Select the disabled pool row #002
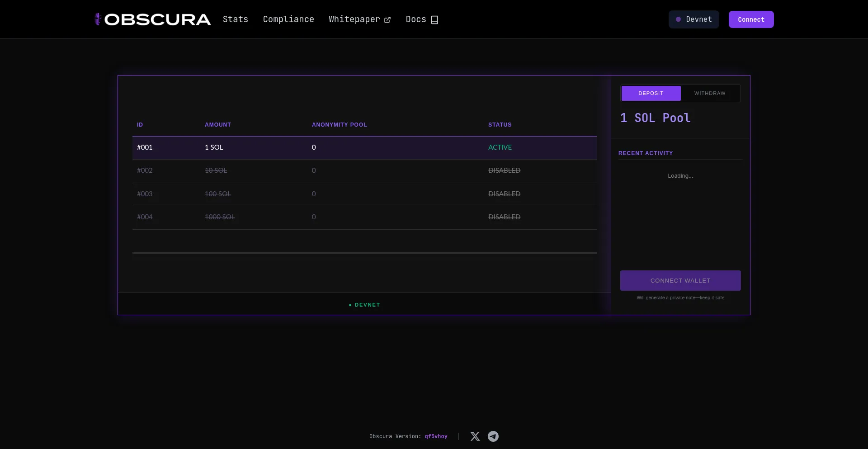This screenshot has height=449, width=868. tap(364, 171)
